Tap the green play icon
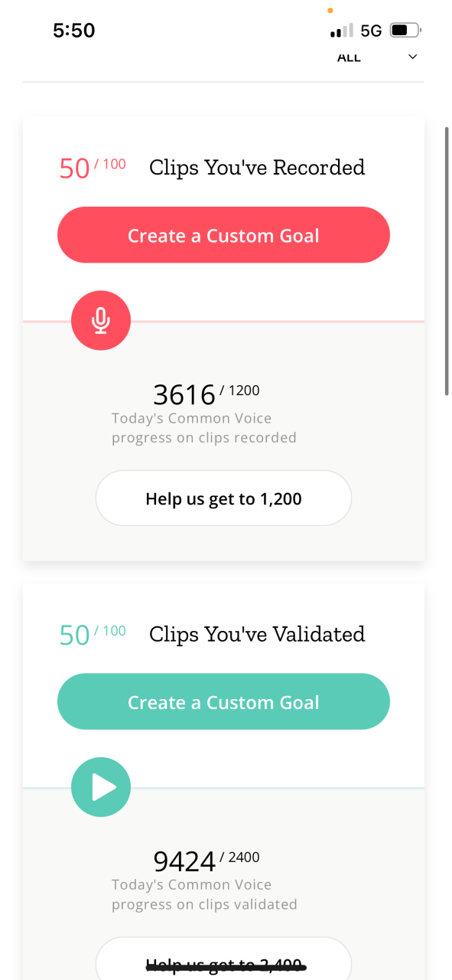452x980 pixels. [x=101, y=787]
